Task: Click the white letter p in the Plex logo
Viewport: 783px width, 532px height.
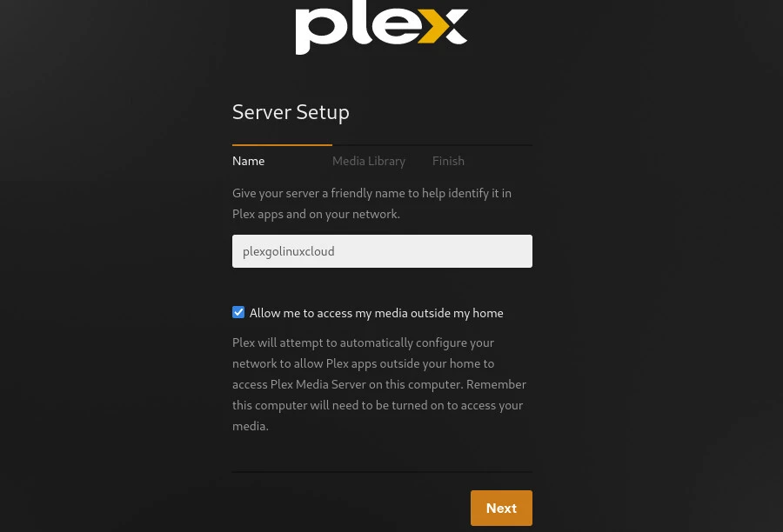Action: (315, 31)
